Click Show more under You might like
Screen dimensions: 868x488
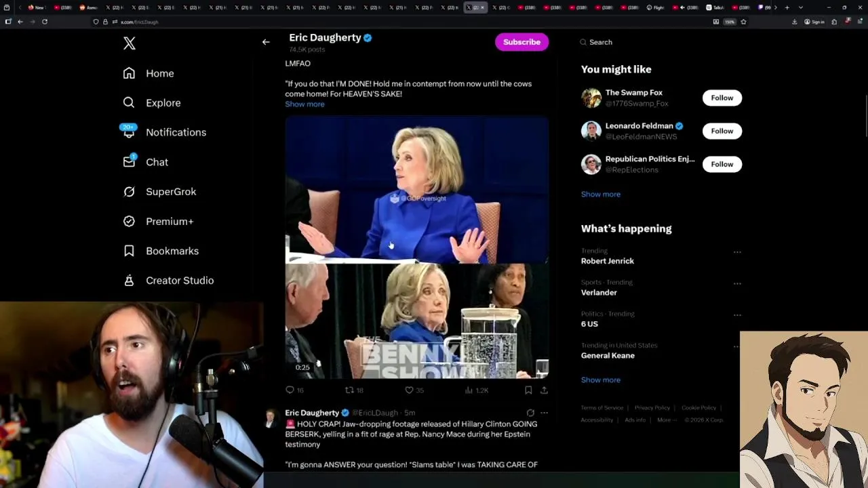(600, 195)
